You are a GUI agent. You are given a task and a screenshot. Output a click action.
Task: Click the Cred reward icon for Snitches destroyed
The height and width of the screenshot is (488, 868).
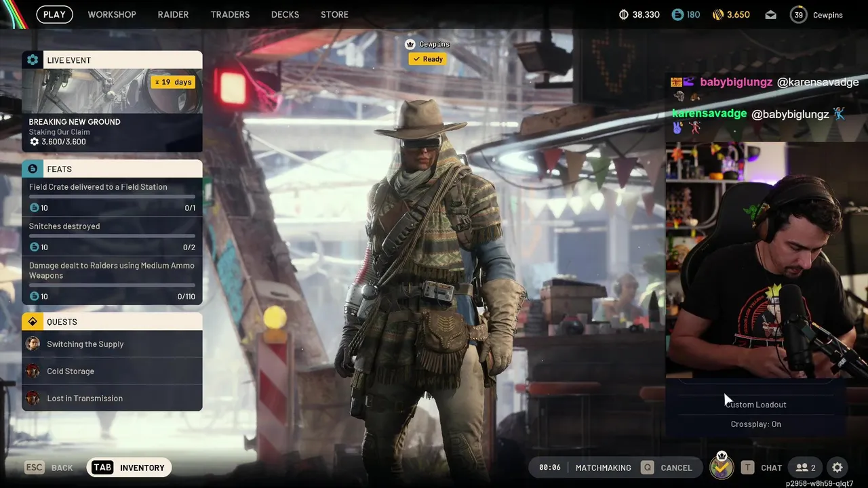point(34,247)
